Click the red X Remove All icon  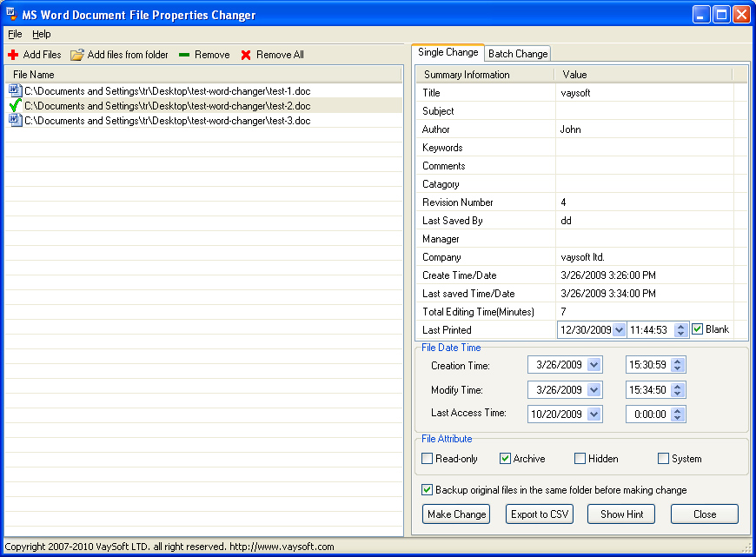click(x=246, y=55)
